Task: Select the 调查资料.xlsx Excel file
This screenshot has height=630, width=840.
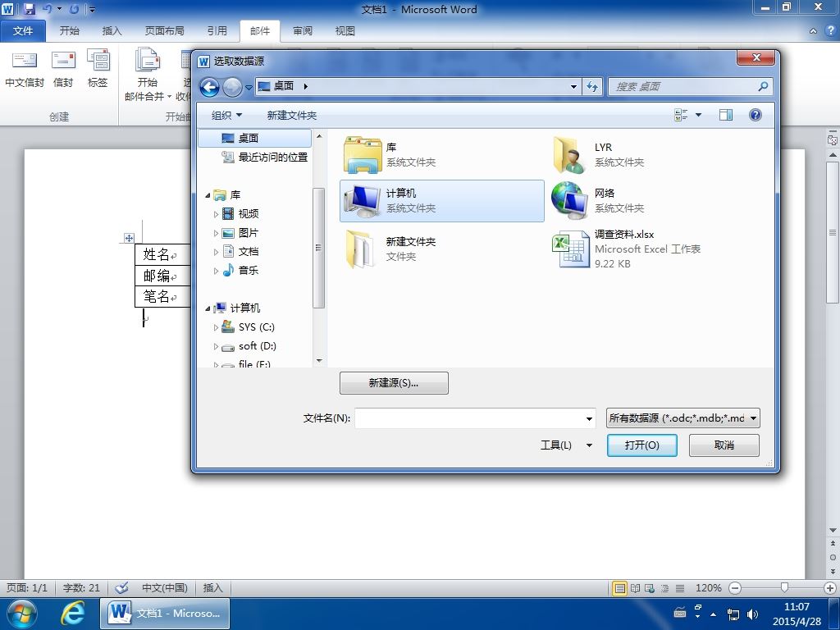Action: (650, 249)
